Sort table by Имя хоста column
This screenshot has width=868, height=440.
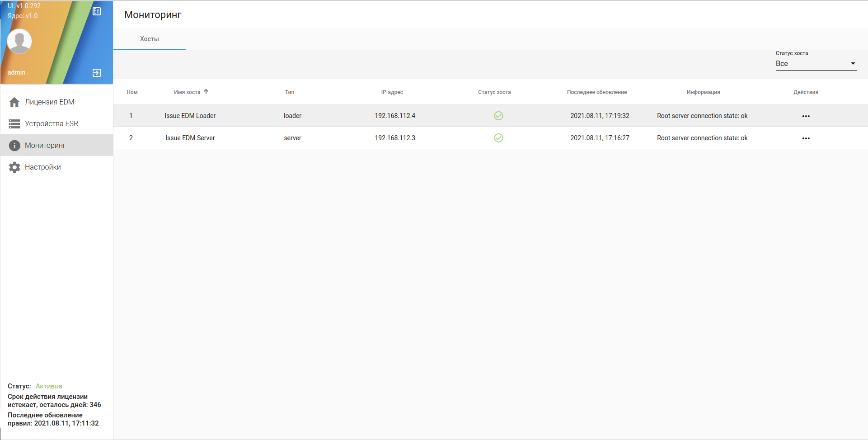pos(188,92)
